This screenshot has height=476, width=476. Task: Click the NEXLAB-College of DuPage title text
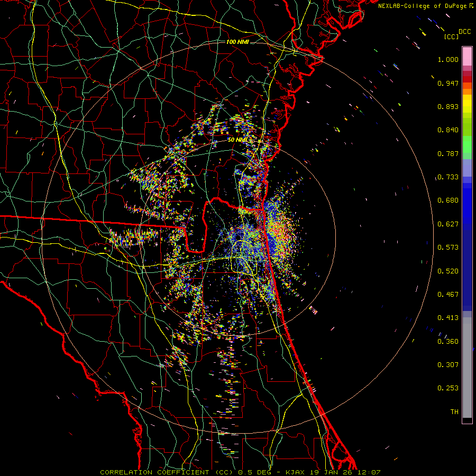pos(422,6)
